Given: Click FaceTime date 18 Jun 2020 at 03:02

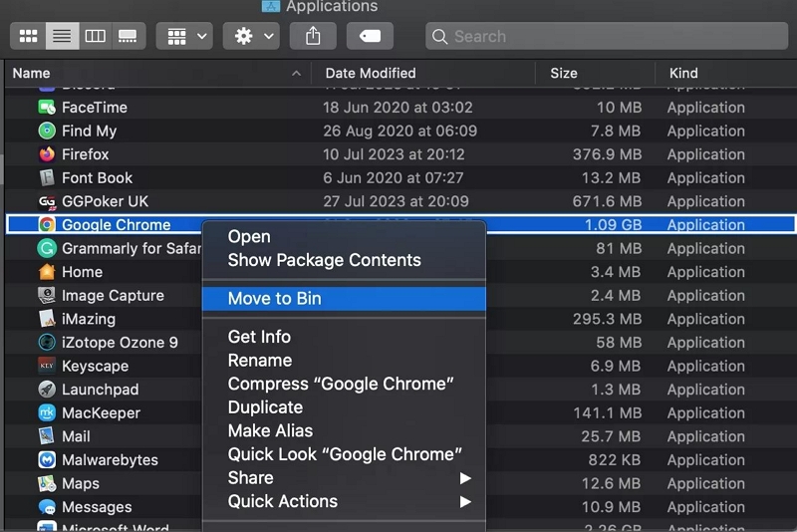Looking at the screenshot, I should click(x=398, y=108).
